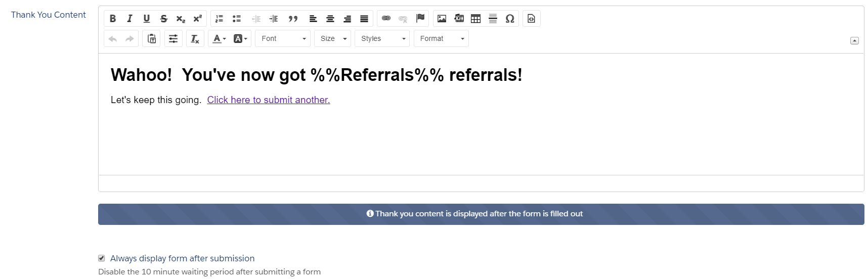Screen dimensions: 868x280
Task: Redo the last undone edit
Action: [129, 38]
